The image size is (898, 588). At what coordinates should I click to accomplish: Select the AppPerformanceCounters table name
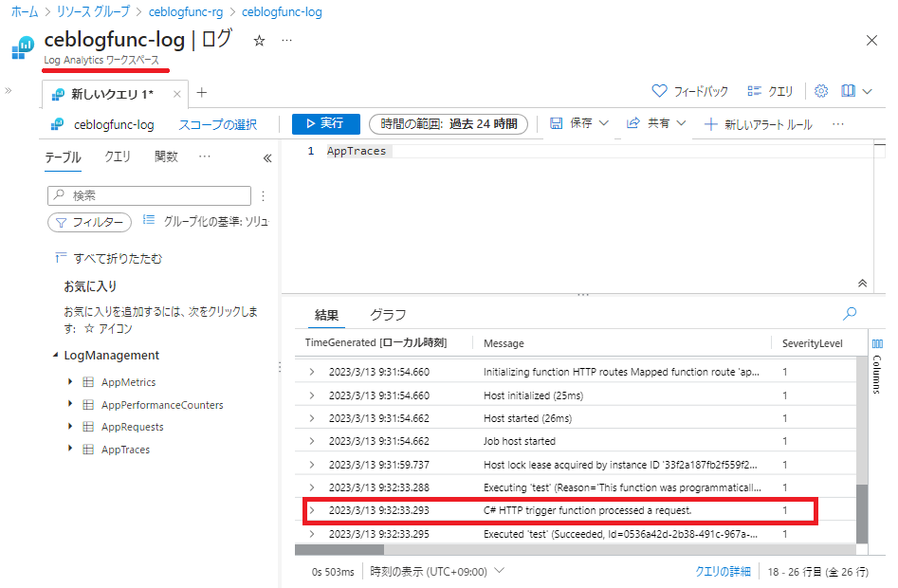click(162, 405)
